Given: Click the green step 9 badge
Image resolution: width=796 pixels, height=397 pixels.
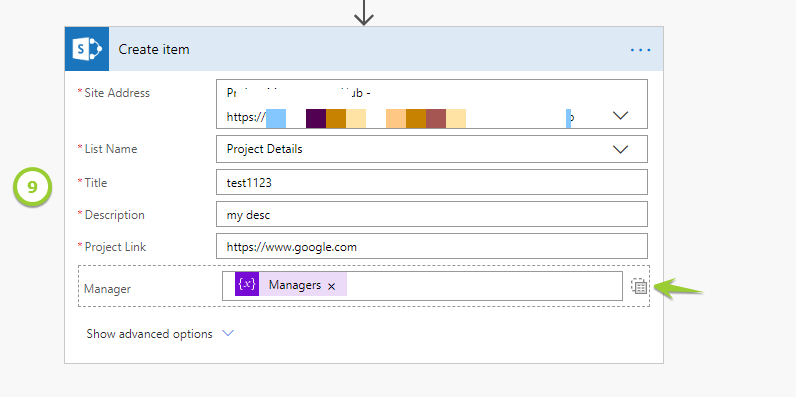Looking at the screenshot, I should click(32, 187).
